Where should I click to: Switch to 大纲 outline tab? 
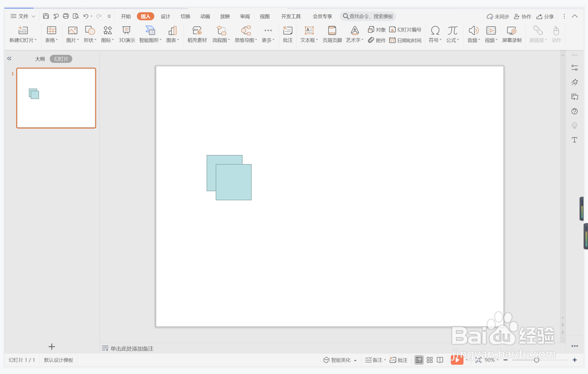[40, 59]
